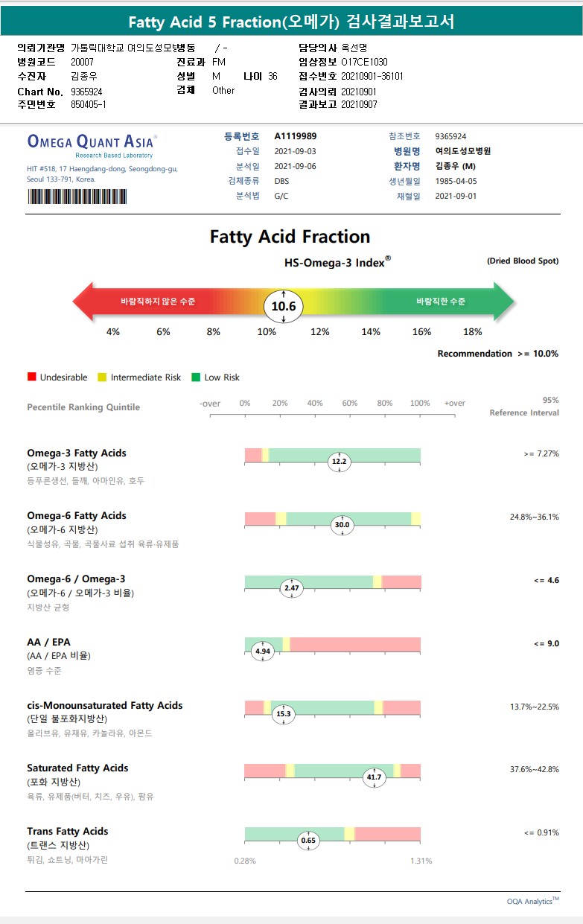Click the 4.94 AA/EPA marker
The height and width of the screenshot is (924, 583).
tap(264, 651)
